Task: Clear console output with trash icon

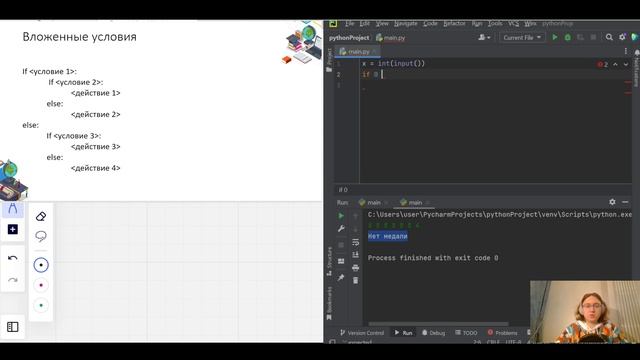Action: (x=356, y=281)
